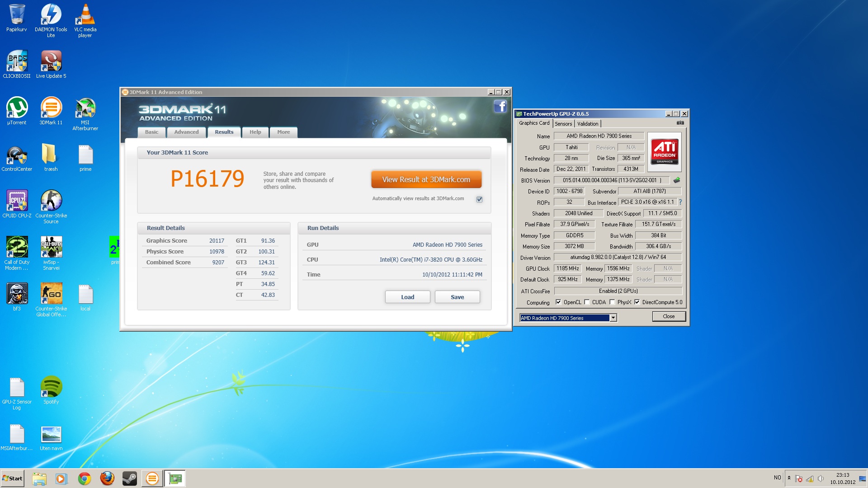Open VLC media player desktop icon
The width and height of the screenshot is (868, 488).
(85, 20)
